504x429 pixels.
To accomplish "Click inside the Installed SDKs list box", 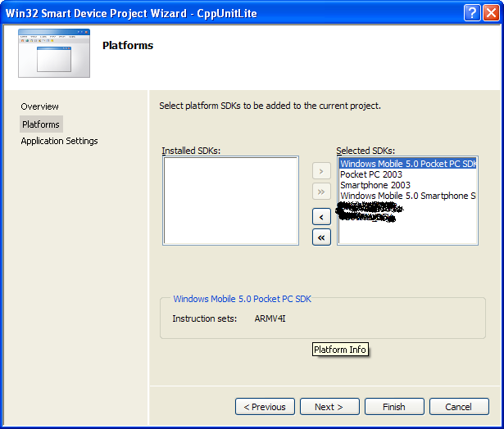I will tap(230, 201).
